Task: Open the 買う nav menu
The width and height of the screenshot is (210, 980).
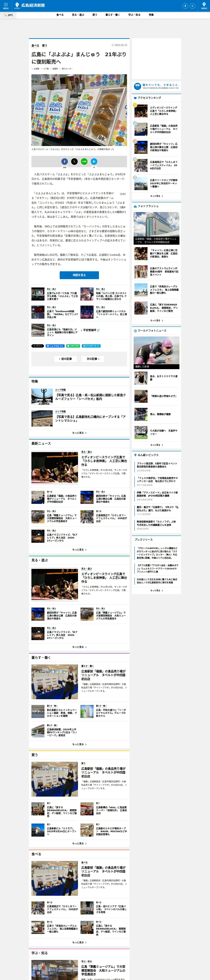Action: tap(95, 15)
